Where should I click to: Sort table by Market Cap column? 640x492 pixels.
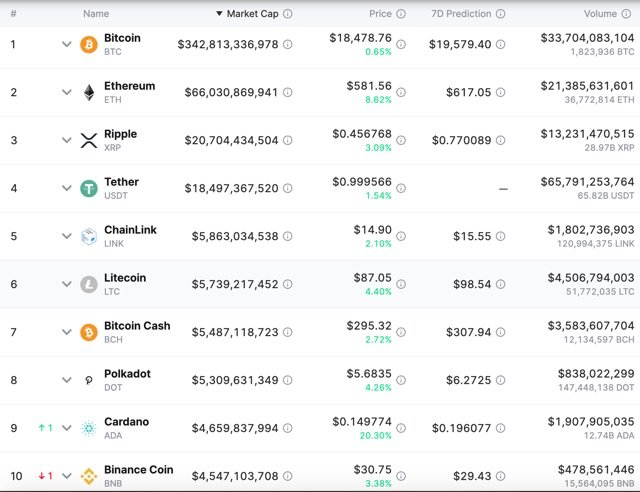click(252, 14)
